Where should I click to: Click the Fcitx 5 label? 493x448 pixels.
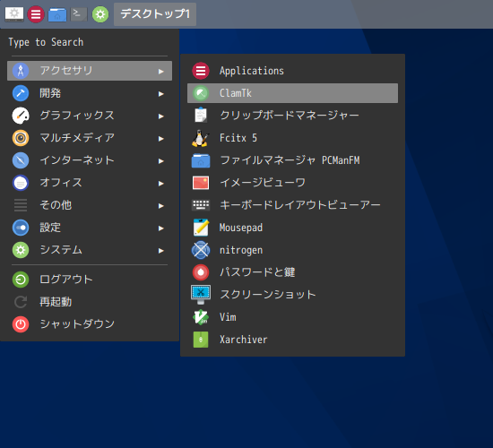point(238,138)
